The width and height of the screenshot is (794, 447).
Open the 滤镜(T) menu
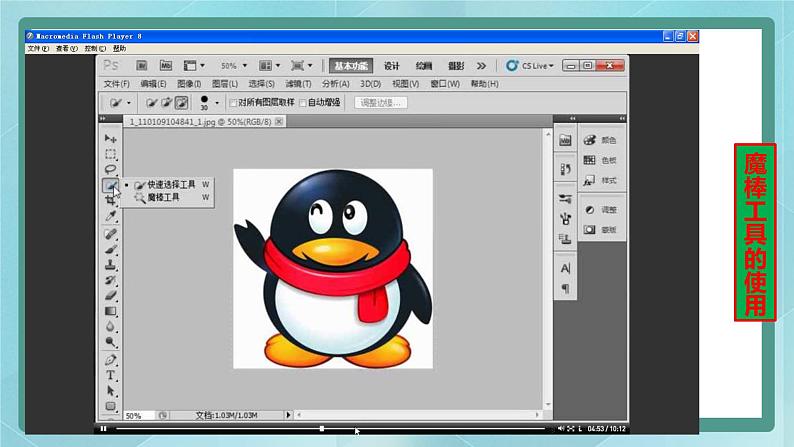[x=298, y=84]
